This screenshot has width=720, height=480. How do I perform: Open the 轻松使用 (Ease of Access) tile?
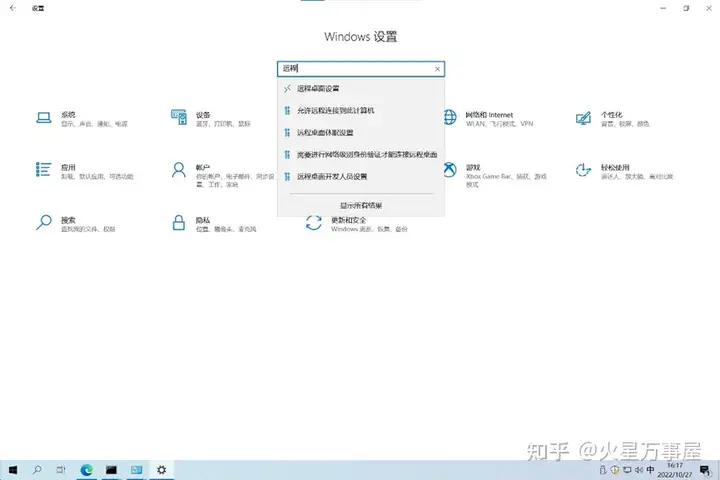[624, 171]
